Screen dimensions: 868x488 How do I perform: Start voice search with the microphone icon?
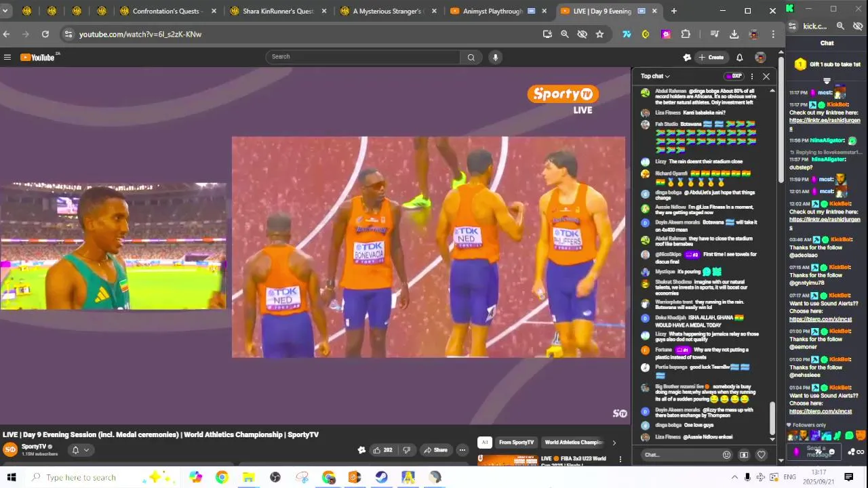point(496,58)
